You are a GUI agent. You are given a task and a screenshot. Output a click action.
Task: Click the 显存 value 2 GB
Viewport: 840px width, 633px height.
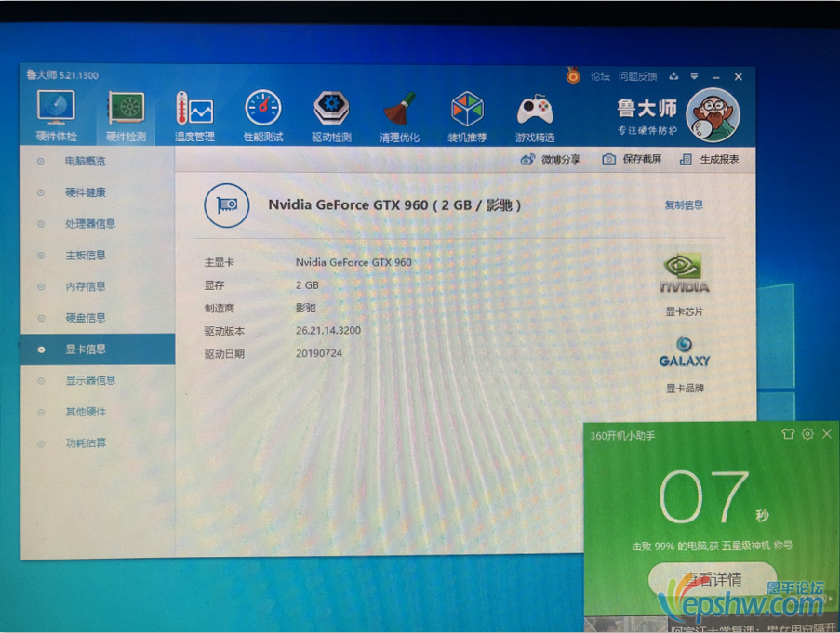(307, 285)
